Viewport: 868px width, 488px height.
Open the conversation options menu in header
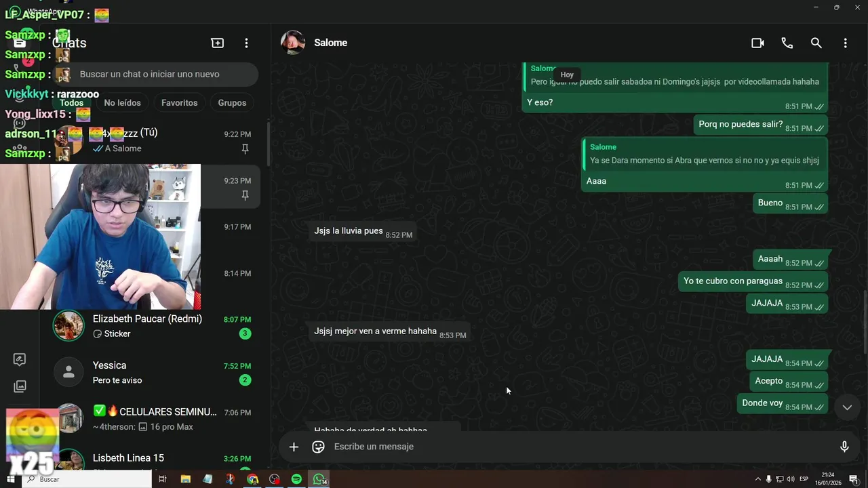click(x=845, y=43)
